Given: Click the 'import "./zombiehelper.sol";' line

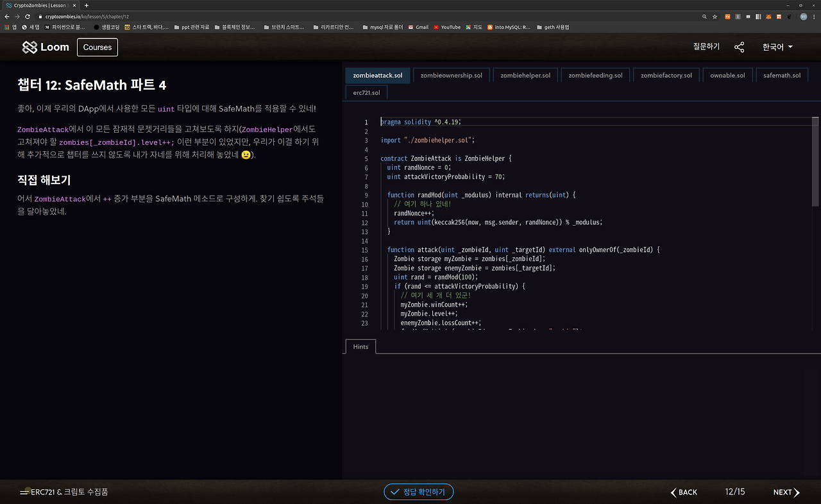Looking at the screenshot, I should point(427,140).
